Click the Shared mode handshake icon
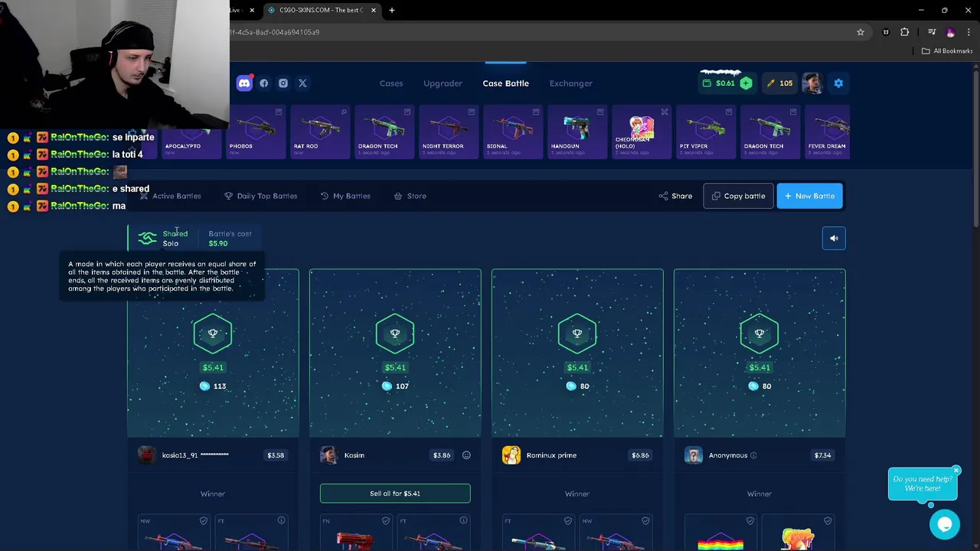The width and height of the screenshot is (980, 551). (147, 238)
